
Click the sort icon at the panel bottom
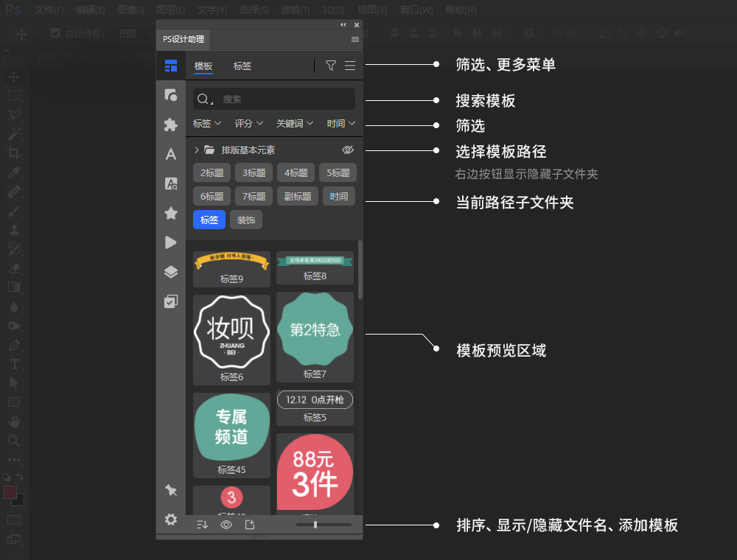203,525
